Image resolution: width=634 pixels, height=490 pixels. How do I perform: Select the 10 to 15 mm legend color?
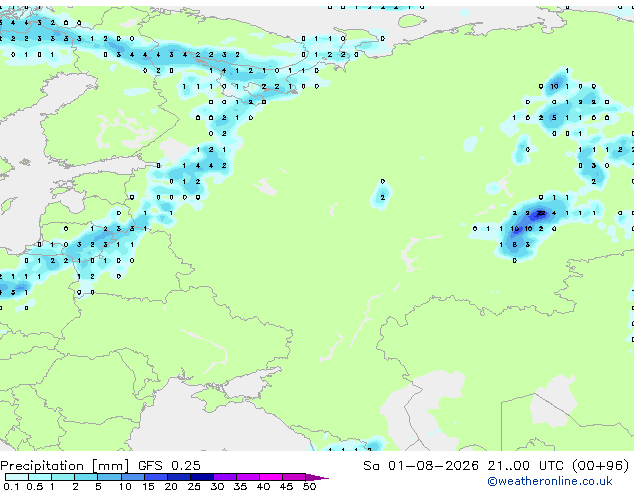pyautogui.click(x=132, y=477)
